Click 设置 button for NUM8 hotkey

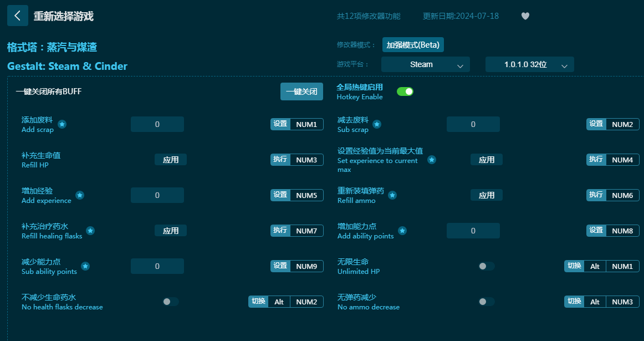596,231
